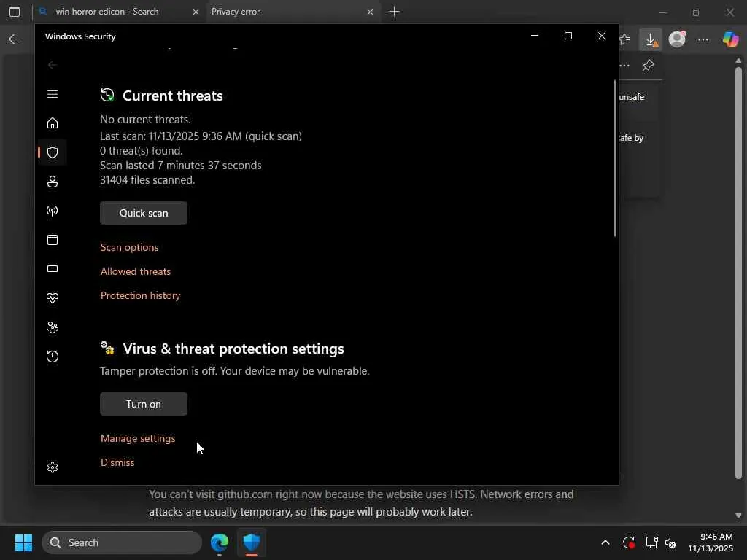Open taskbar clock showing 9:46 AM
This screenshot has width=747, height=560.
click(711, 542)
